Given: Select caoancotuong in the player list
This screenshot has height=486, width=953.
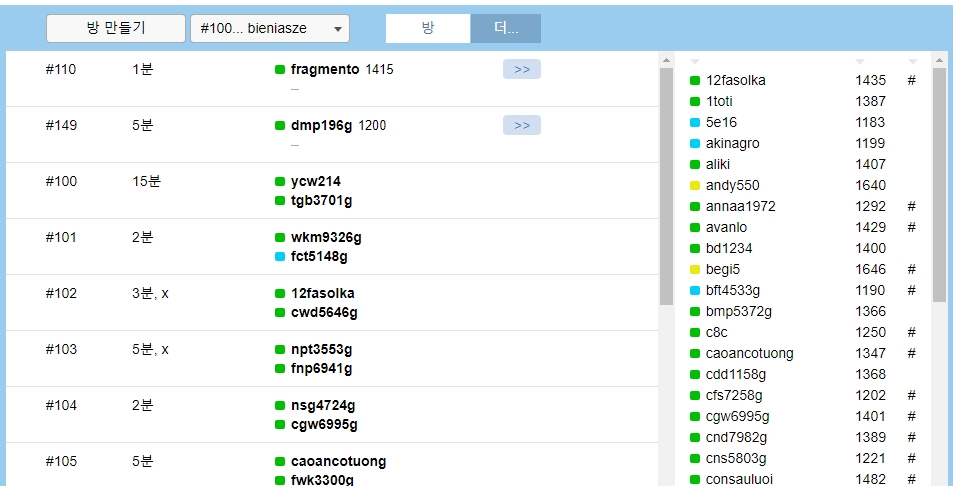Looking at the screenshot, I should coord(749,354).
